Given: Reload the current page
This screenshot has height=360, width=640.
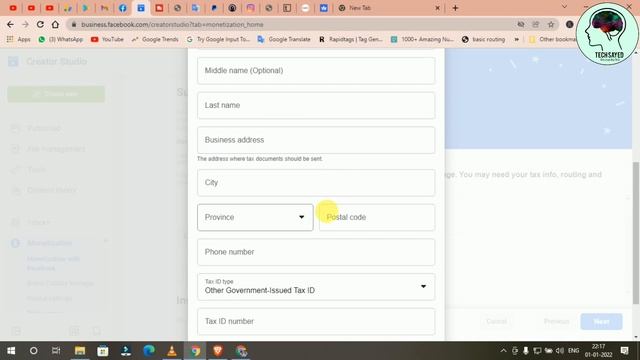Looking at the screenshot, I should tap(40, 24).
